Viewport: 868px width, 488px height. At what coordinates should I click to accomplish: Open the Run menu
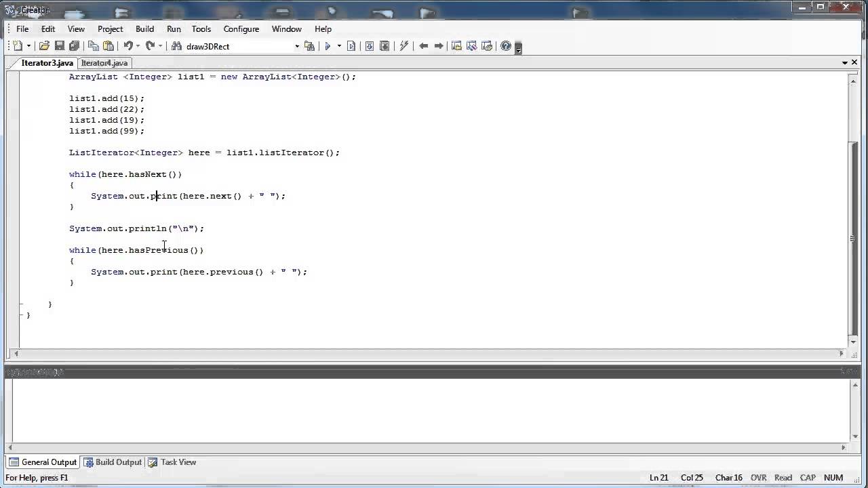tap(174, 29)
